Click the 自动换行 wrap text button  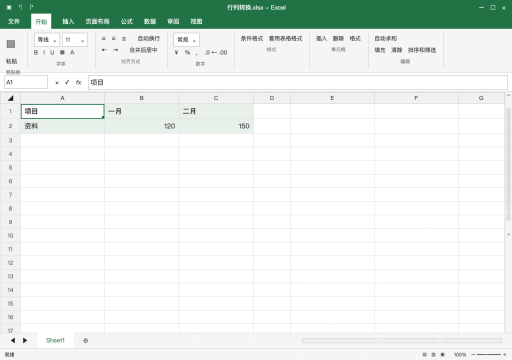(149, 39)
